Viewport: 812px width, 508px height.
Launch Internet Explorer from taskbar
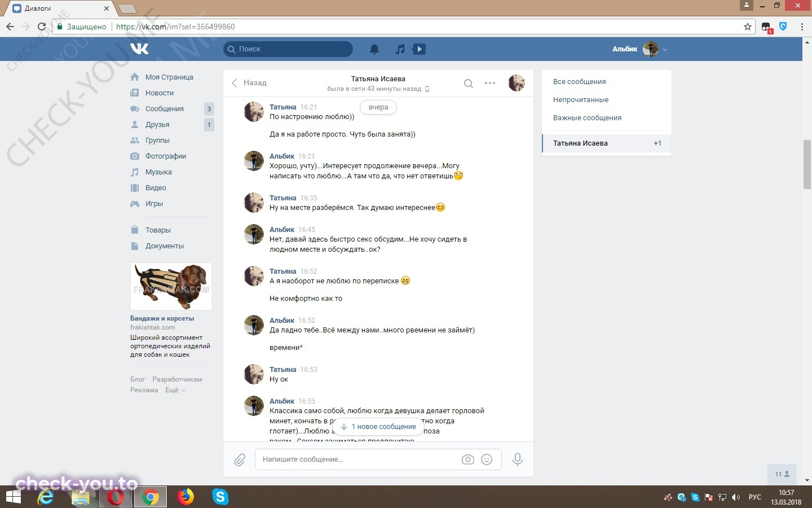tap(46, 497)
